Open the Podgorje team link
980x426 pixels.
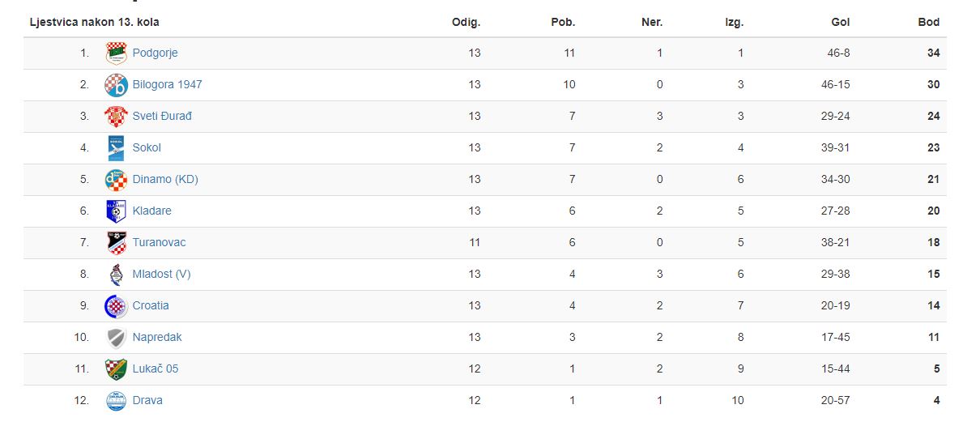pos(155,53)
